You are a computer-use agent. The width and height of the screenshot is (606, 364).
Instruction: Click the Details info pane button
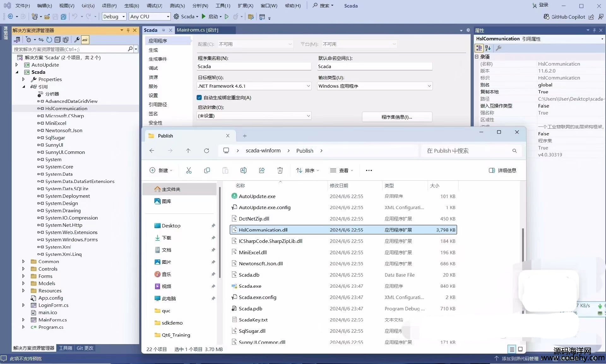click(502, 170)
